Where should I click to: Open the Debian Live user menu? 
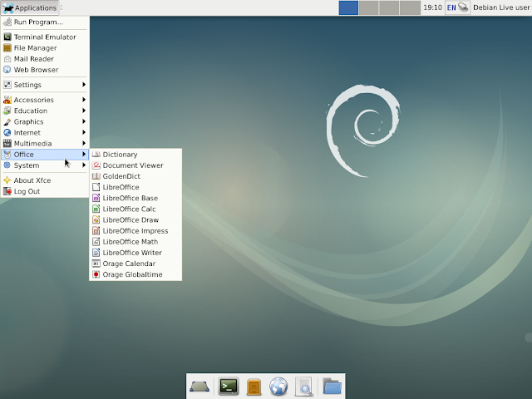501,7
